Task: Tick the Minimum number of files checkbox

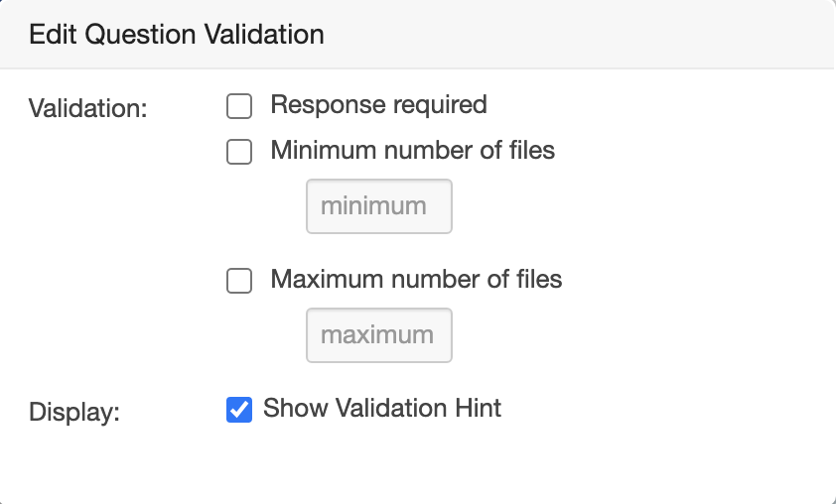Action: click(x=239, y=152)
